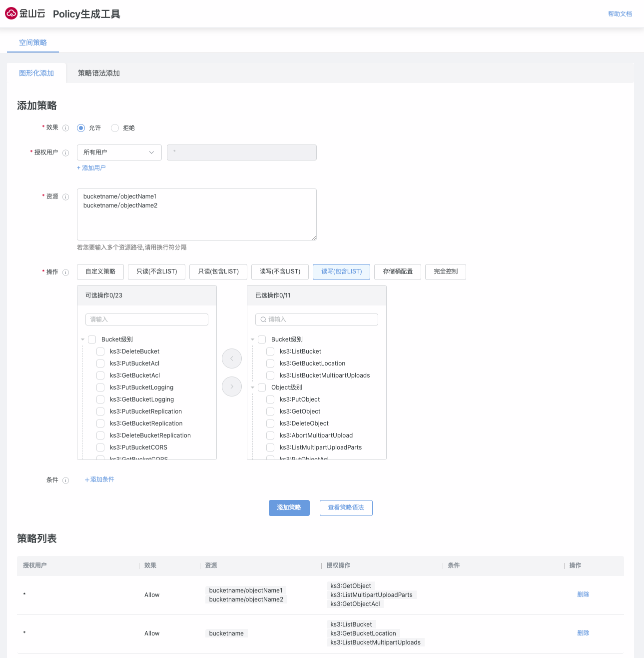
Task: Delete the bucketname policy row
Action: [x=583, y=633]
